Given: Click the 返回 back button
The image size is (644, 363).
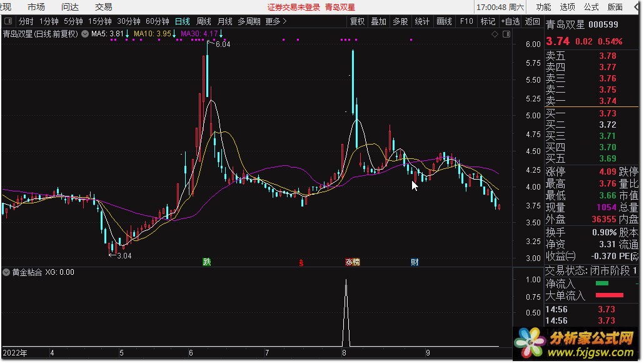Looking at the screenshot, I should click(532, 21).
